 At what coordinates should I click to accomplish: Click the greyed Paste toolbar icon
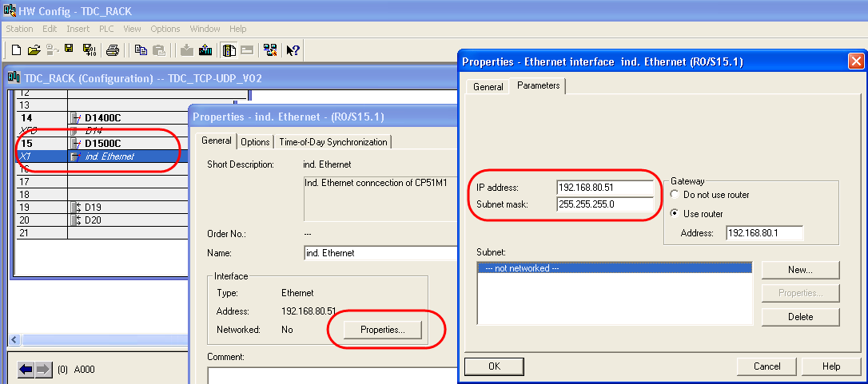[159, 50]
